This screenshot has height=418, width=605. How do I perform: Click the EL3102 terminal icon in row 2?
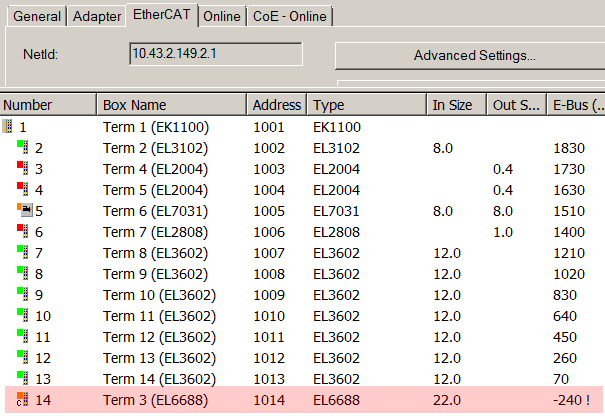tap(23, 148)
